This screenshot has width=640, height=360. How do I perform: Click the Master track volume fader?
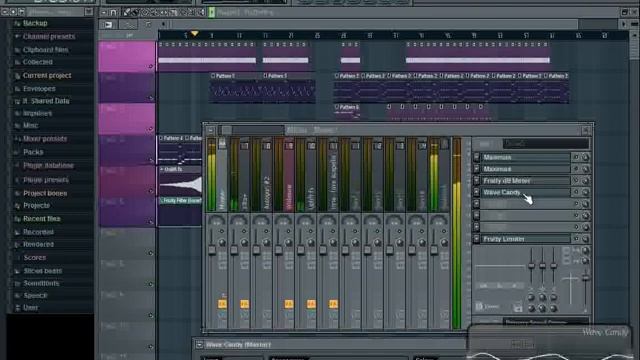click(x=212, y=250)
